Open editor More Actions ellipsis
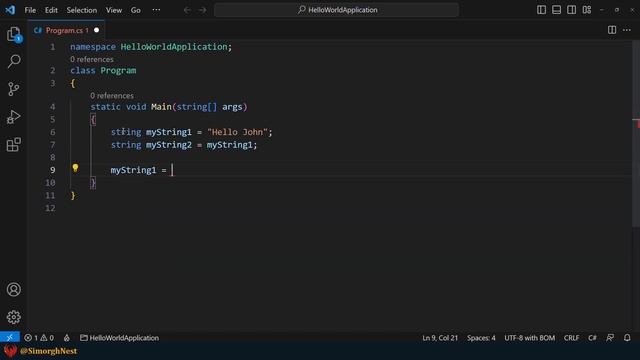 [x=627, y=30]
